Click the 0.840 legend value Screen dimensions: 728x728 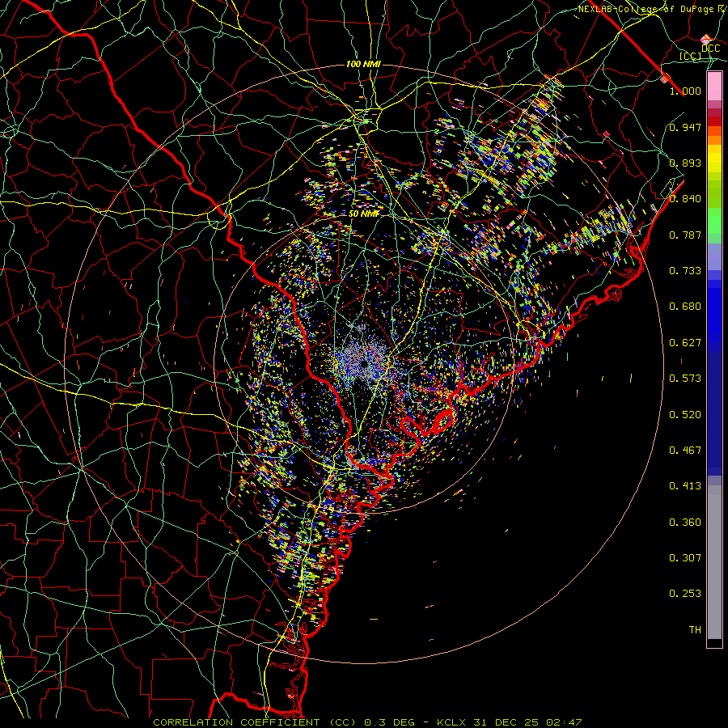pos(685,199)
